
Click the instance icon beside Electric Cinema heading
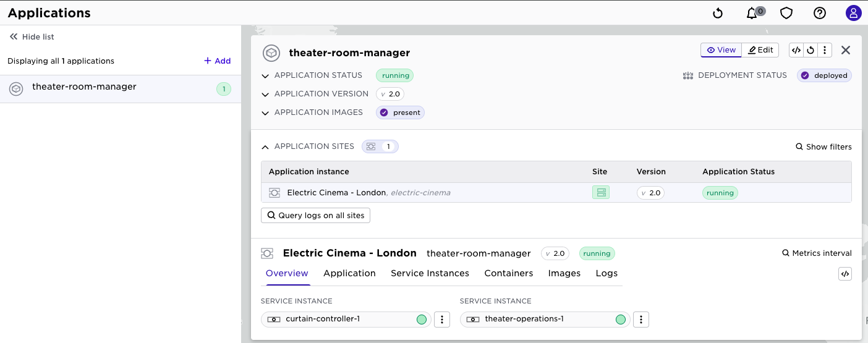tap(267, 253)
